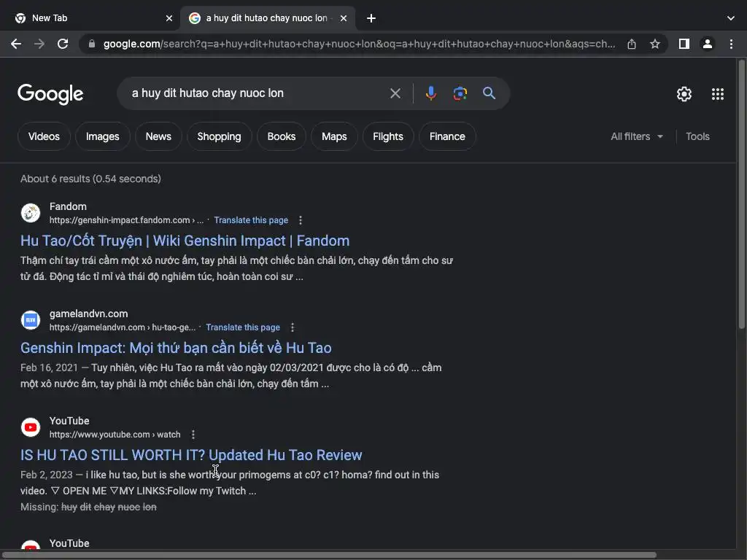Expand the tab search chevron
The height and width of the screenshot is (560, 747).
(731, 18)
